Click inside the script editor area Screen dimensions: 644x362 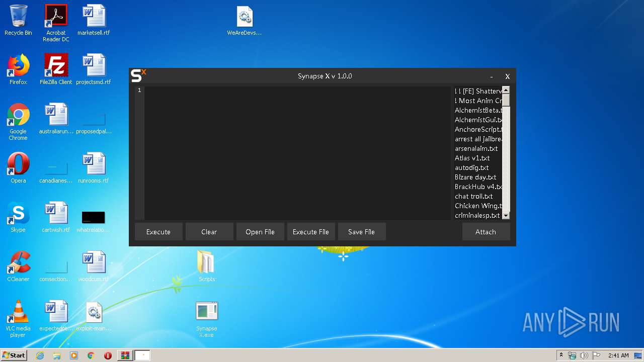coord(298,153)
